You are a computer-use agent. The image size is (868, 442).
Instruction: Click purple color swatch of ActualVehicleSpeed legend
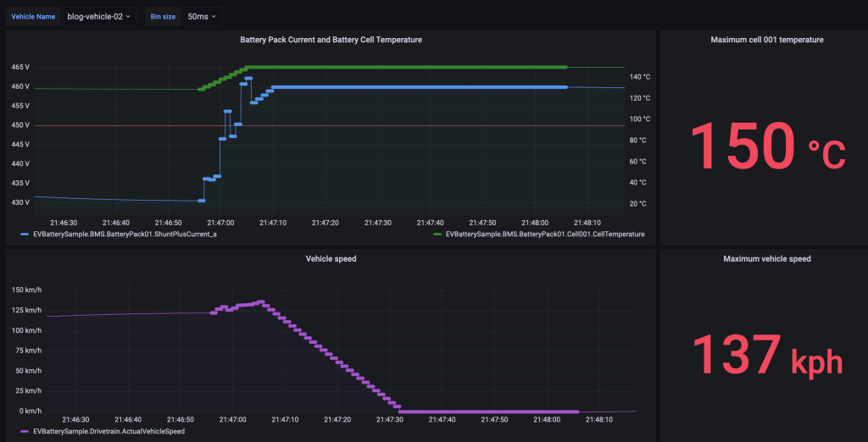click(x=25, y=432)
